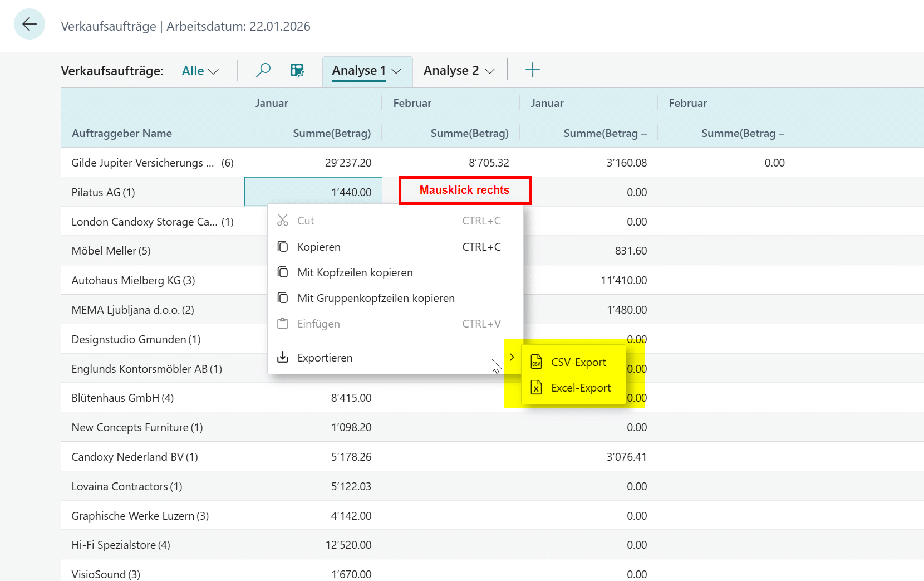Viewport: 924px width, 581px height.
Task: Click the CSV-Export file icon
Action: click(536, 363)
